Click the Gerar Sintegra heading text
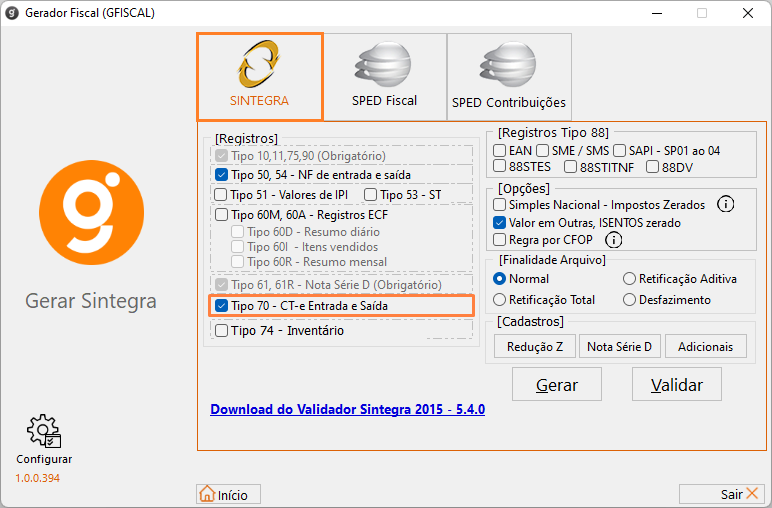The height and width of the screenshot is (508, 772). pos(91,301)
